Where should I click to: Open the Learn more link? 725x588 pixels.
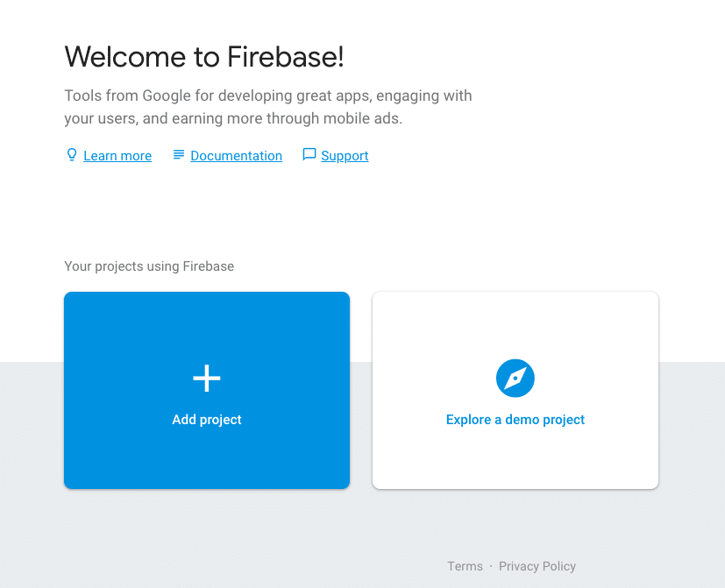click(117, 156)
